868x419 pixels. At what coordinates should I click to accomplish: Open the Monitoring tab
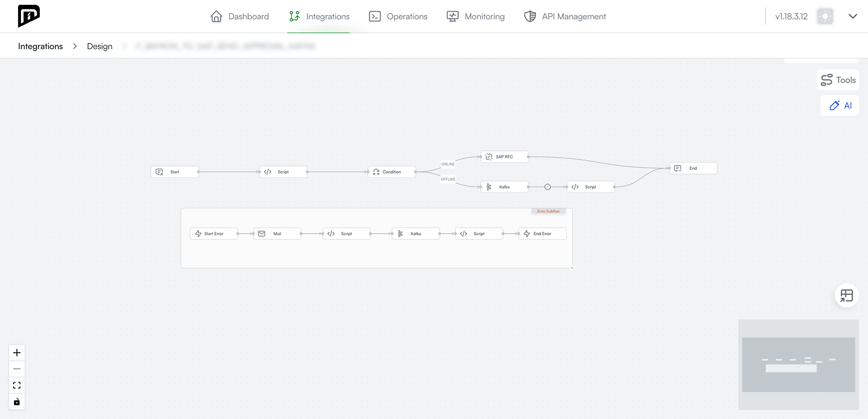coord(475,17)
